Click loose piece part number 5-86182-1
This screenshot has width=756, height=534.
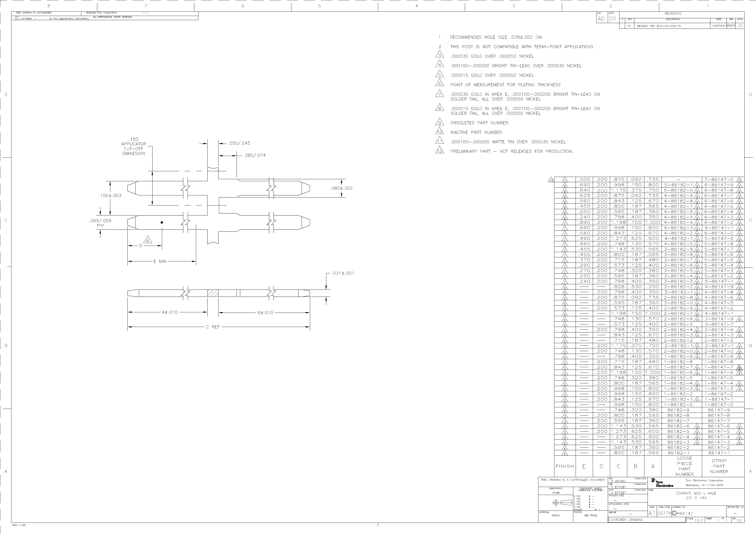pos(678,185)
